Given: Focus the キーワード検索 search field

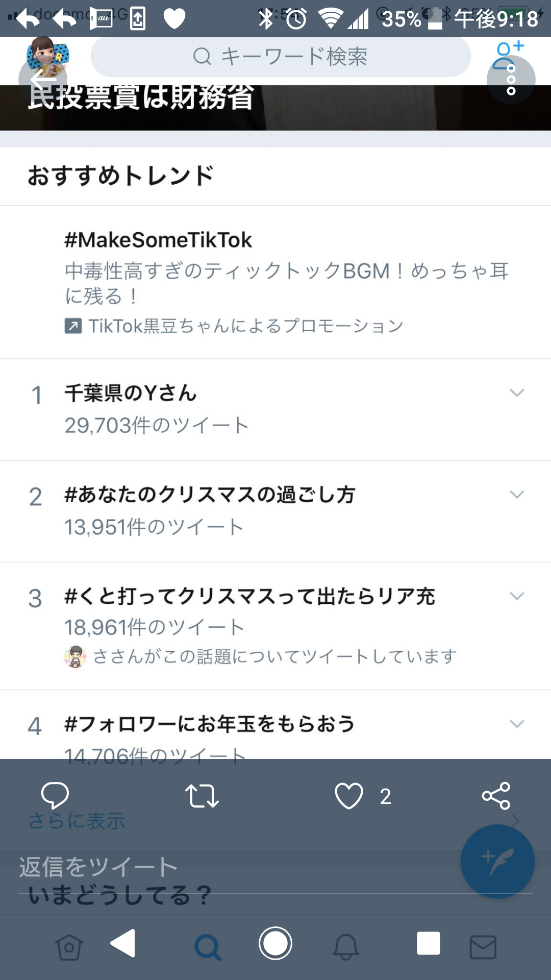Looking at the screenshot, I should [281, 56].
